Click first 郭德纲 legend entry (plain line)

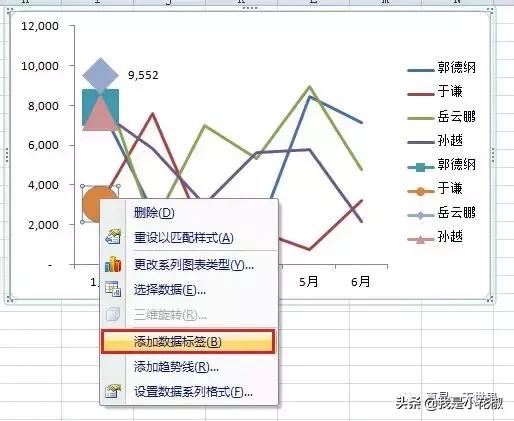442,68
